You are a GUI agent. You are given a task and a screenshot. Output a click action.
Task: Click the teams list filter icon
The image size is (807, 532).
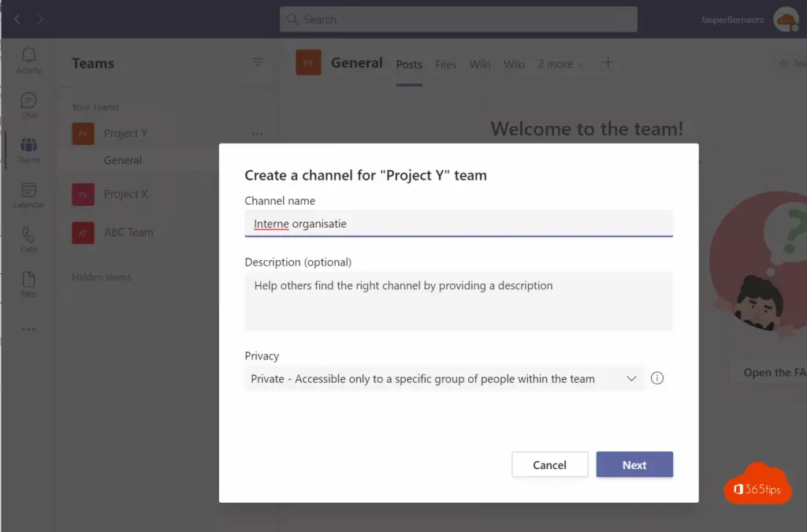[x=258, y=63]
